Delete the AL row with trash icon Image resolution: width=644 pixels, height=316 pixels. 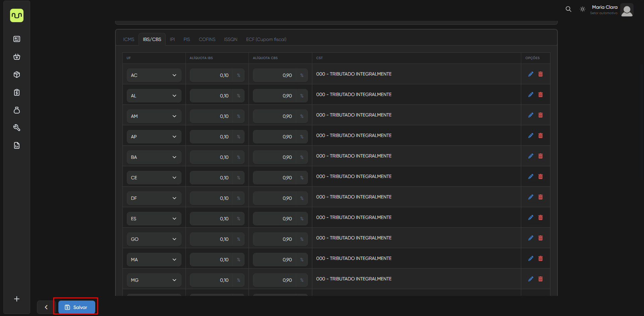coord(540,95)
